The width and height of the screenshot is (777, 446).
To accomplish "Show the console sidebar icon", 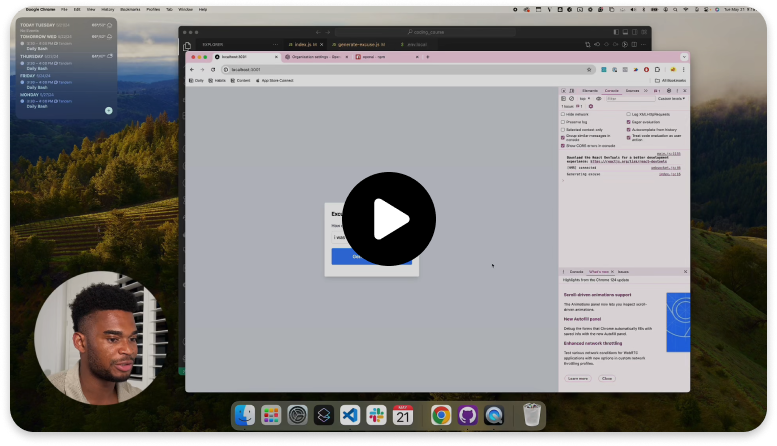I will (x=563, y=99).
